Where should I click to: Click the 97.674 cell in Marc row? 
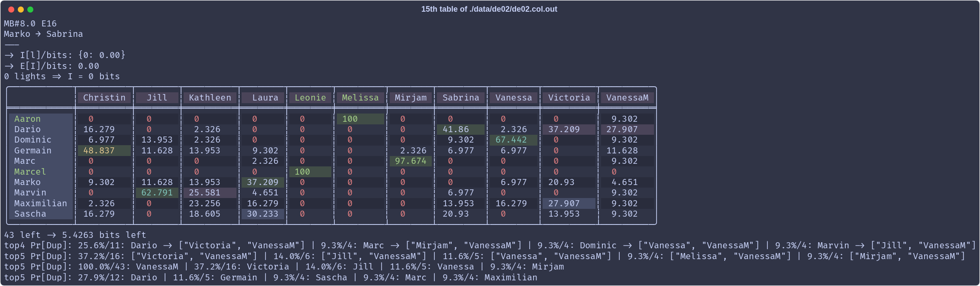(x=411, y=161)
